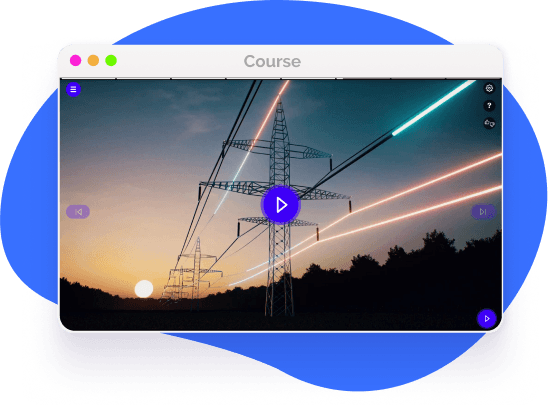Image resolution: width=548 pixels, height=406 pixels.
Task: Start the video with the large center play button
Action: pyautogui.click(x=281, y=205)
